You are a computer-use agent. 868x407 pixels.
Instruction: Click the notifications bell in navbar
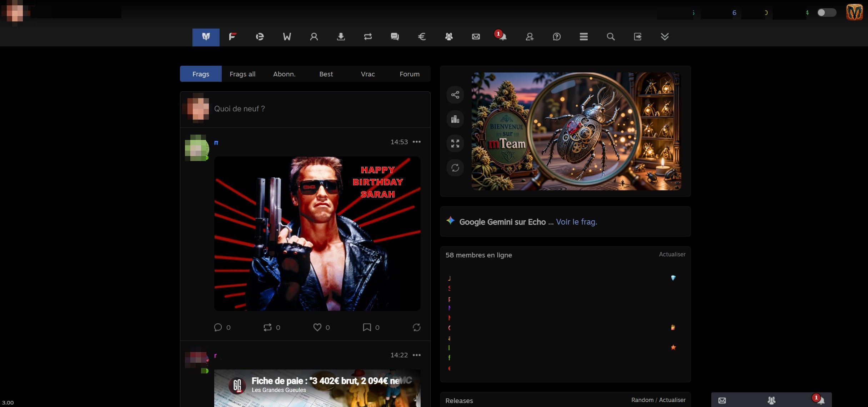502,36
